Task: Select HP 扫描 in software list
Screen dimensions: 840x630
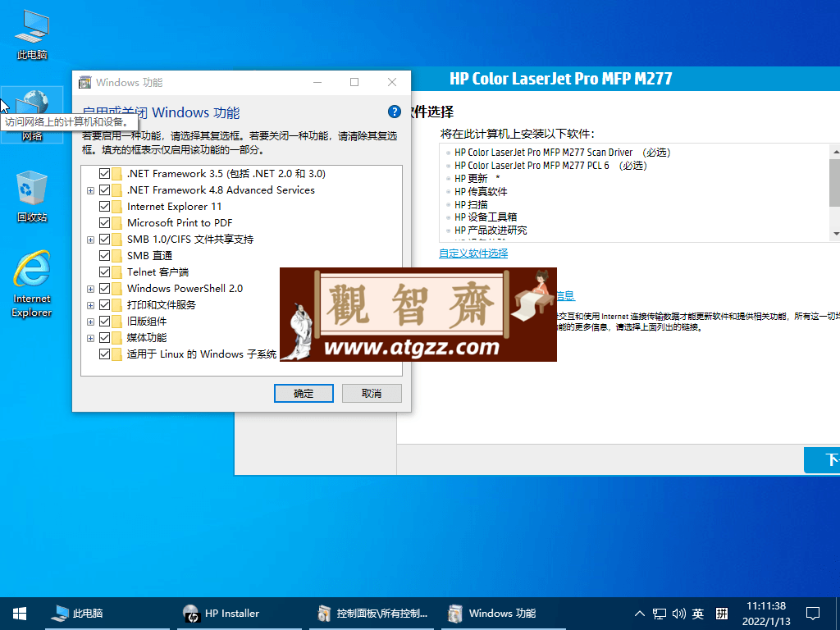Action: pos(471,204)
